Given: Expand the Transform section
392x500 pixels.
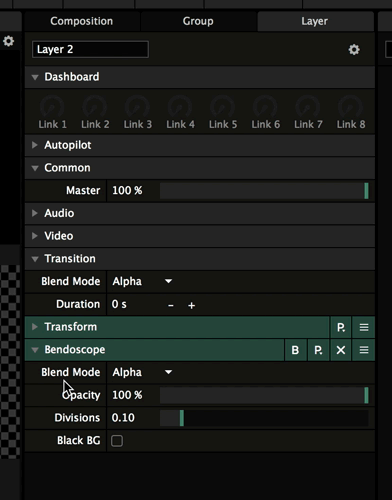Looking at the screenshot, I should [x=35, y=327].
